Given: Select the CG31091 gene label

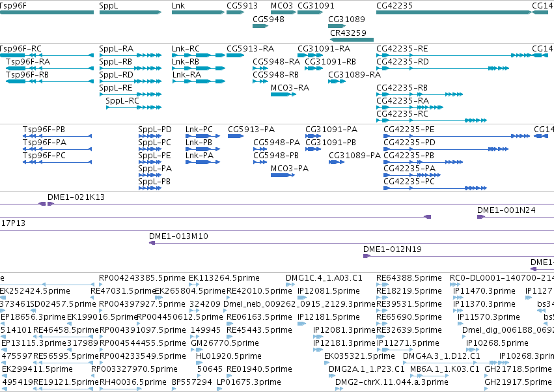Looking at the screenshot, I should coord(316,6).
